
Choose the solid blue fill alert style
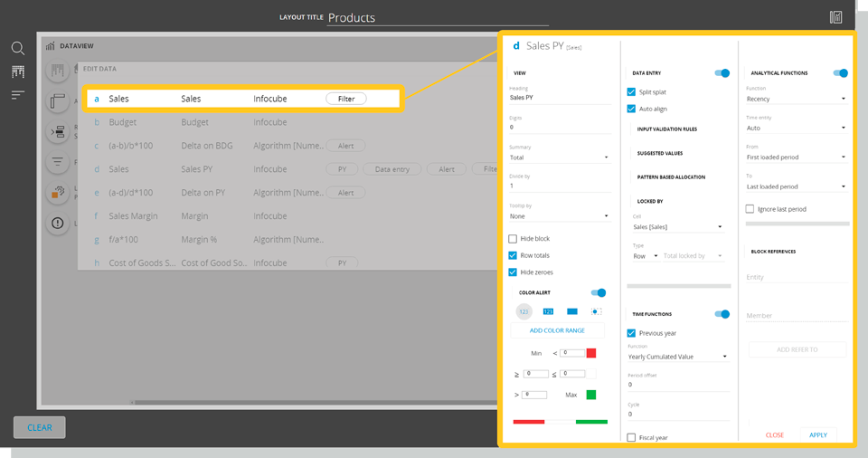pyautogui.click(x=572, y=311)
